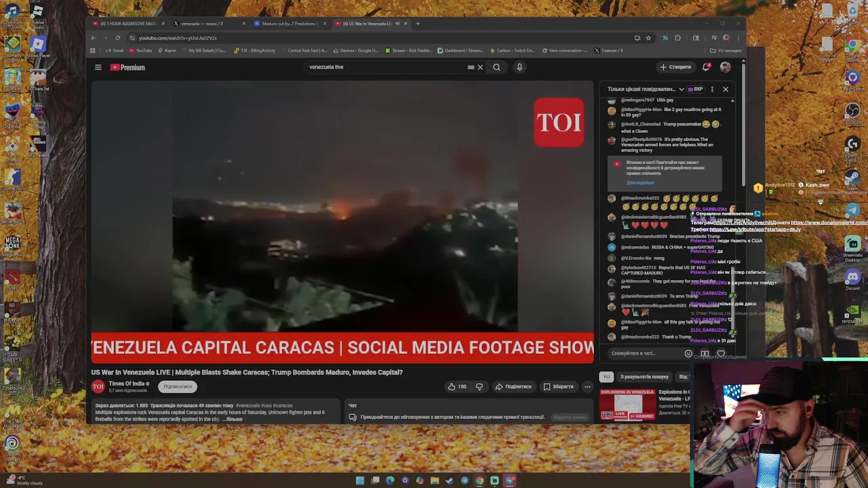Bookmark this page with the star
The width and height of the screenshot is (868, 488).
pos(648,38)
